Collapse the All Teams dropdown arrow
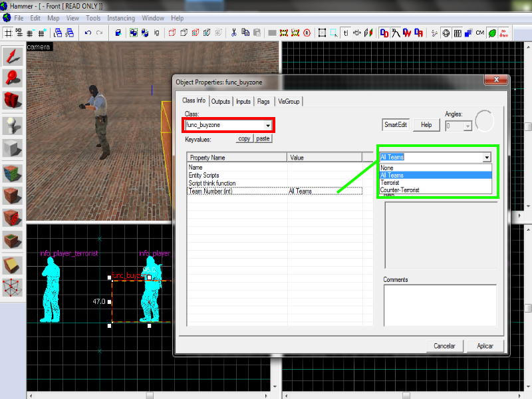This screenshot has width=532, height=399. click(487, 158)
